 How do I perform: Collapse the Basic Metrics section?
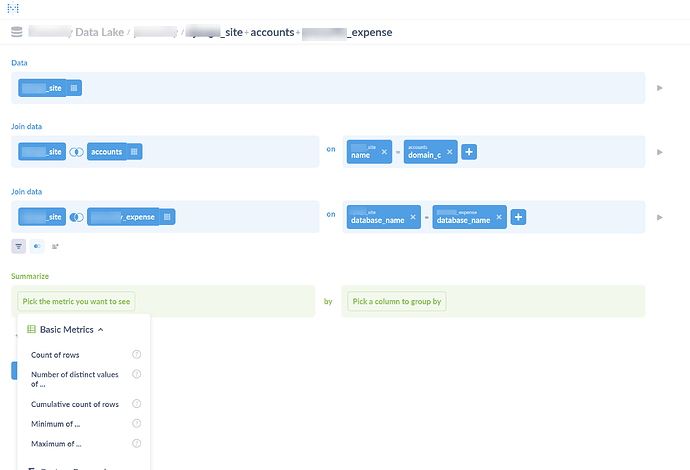(66, 330)
